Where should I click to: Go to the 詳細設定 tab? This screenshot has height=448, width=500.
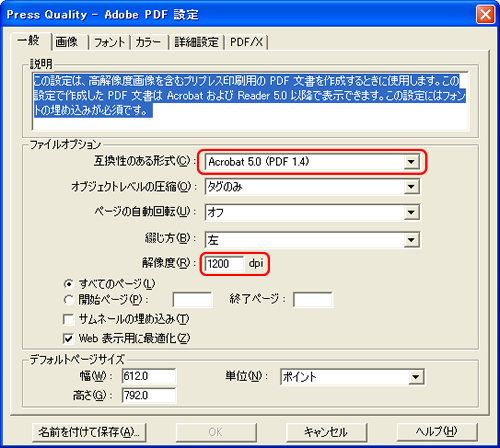pyautogui.click(x=196, y=42)
